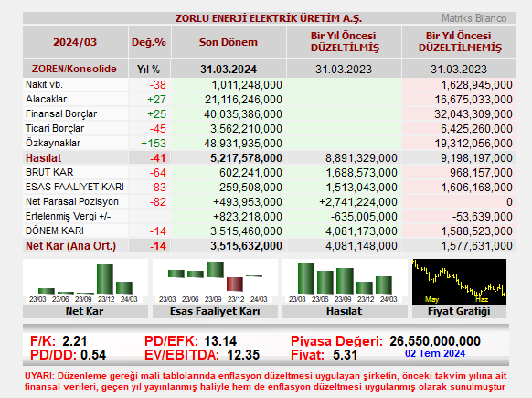Select the value 3,515,632,000

pyautogui.click(x=246, y=246)
